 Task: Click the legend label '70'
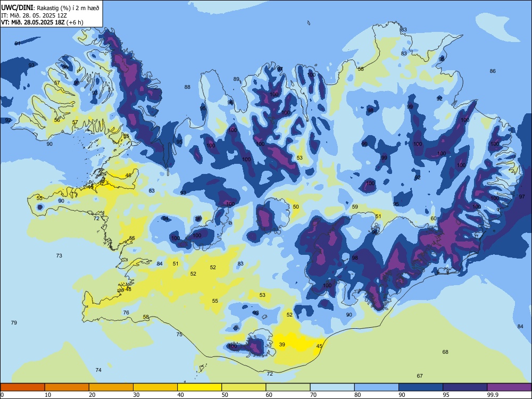313,395
